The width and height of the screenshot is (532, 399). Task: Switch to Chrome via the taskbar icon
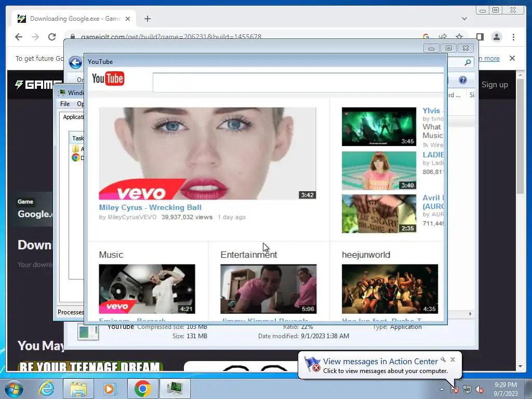coord(143,389)
